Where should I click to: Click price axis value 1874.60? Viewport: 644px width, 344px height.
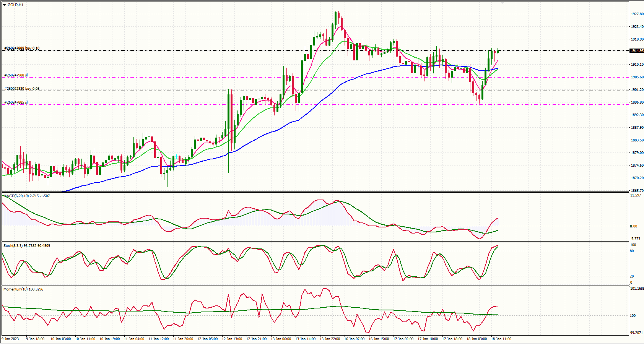(637, 166)
